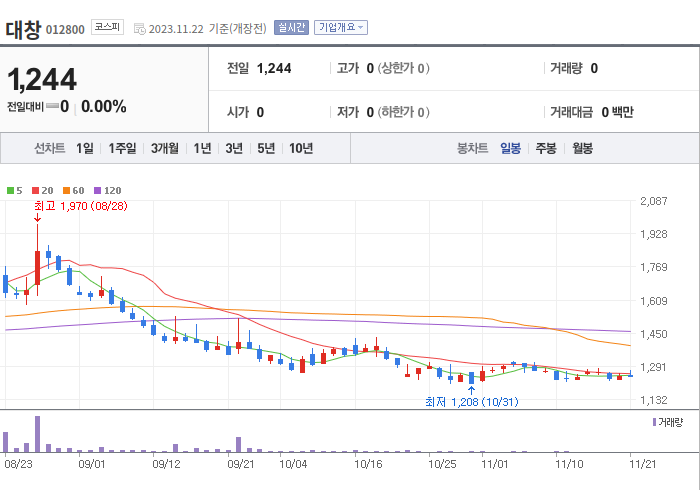Click the 고가 high price label
The image size is (700, 490).
348,68
